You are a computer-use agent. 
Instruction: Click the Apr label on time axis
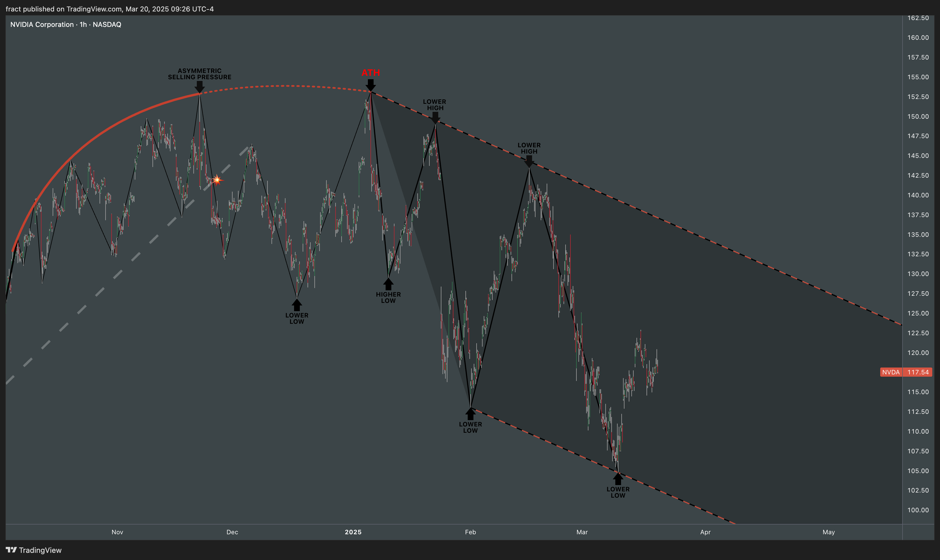click(x=705, y=532)
